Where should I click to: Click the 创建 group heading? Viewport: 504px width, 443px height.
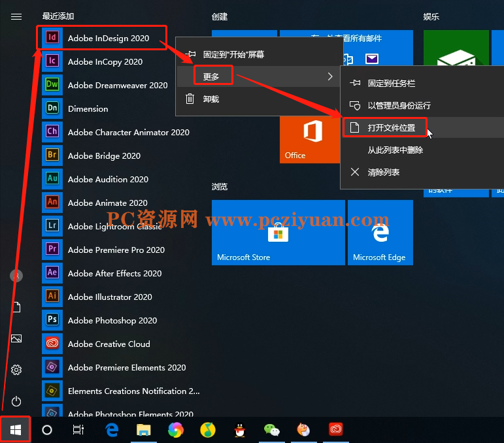pos(220,17)
